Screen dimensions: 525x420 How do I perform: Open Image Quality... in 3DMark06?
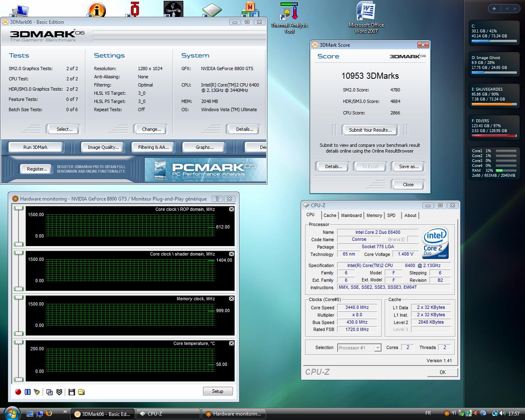(x=103, y=147)
